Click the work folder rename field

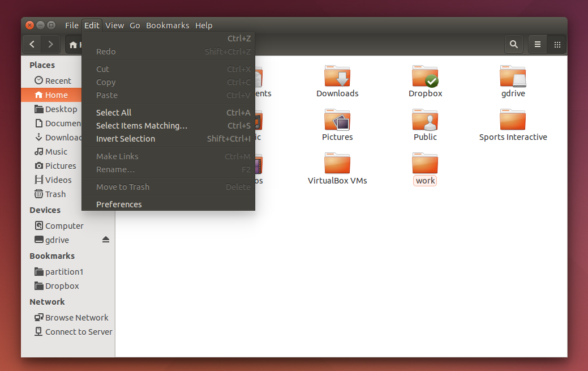425,180
